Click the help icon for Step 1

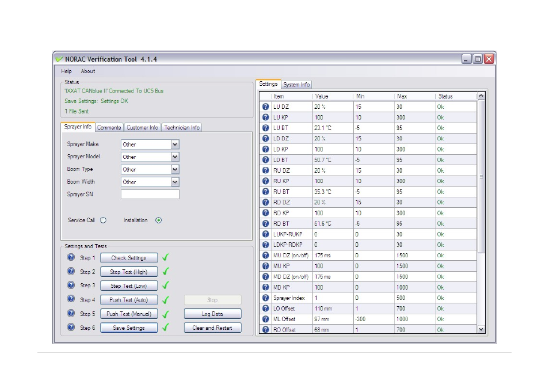(71, 257)
